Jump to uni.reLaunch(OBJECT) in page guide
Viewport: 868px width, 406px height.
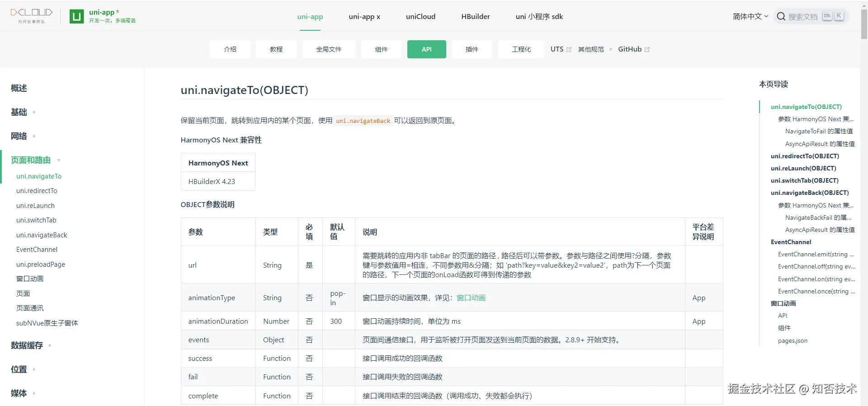coord(803,168)
